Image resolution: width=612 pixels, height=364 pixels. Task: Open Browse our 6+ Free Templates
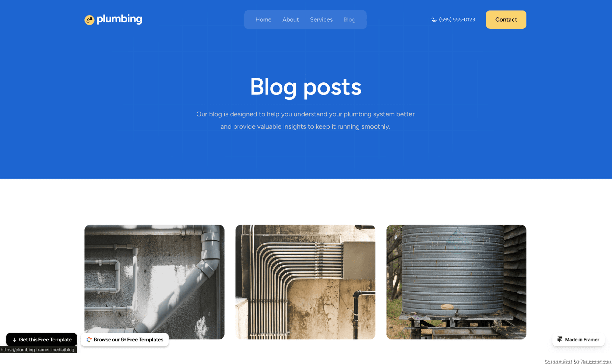(x=125, y=340)
